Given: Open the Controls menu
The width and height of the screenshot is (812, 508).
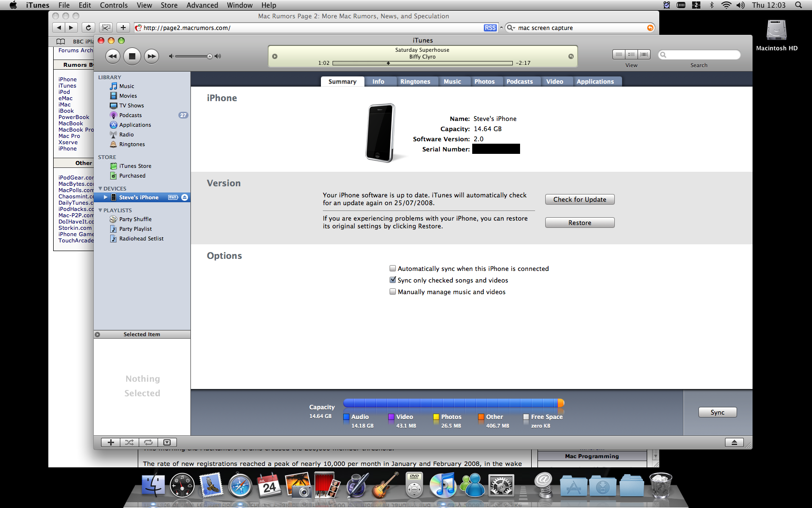Looking at the screenshot, I should click(x=114, y=5).
